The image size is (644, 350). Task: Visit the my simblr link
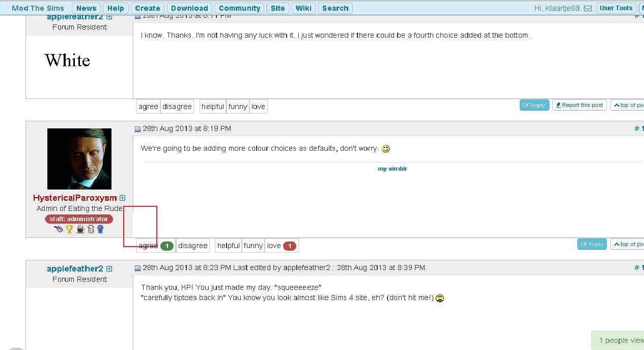click(393, 168)
